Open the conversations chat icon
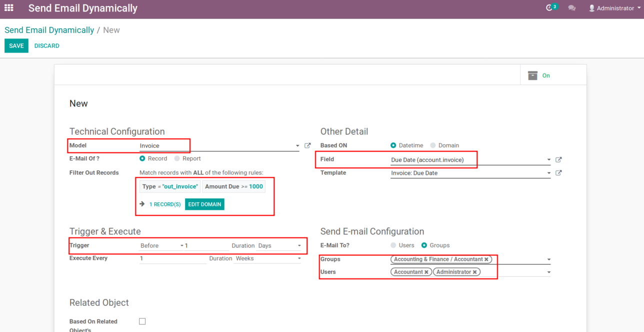Image resolution: width=644 pixels, height=332 pixels. tap(571, 8)
